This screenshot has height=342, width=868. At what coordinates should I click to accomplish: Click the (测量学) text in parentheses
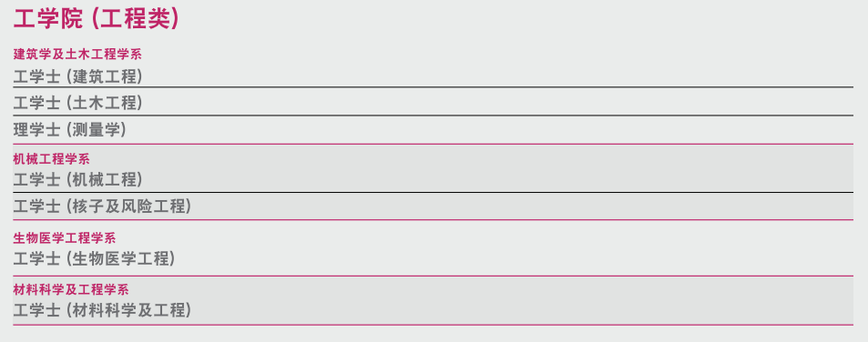tap(97, 130)
